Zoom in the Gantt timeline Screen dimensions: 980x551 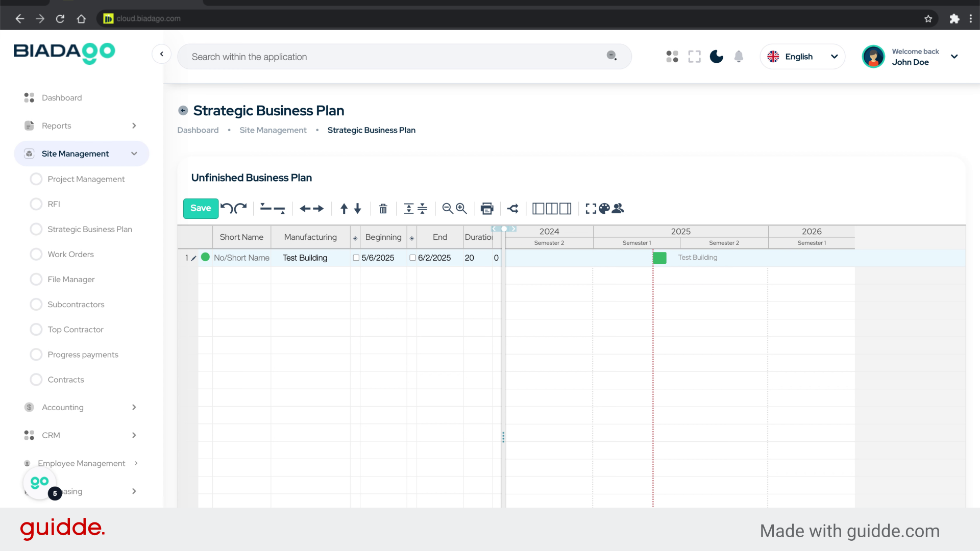click(x=461, y=208)
